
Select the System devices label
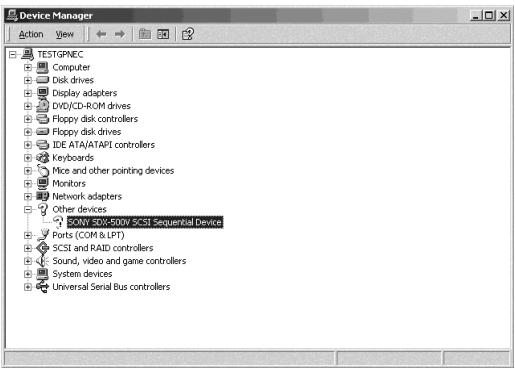[82, 274]
